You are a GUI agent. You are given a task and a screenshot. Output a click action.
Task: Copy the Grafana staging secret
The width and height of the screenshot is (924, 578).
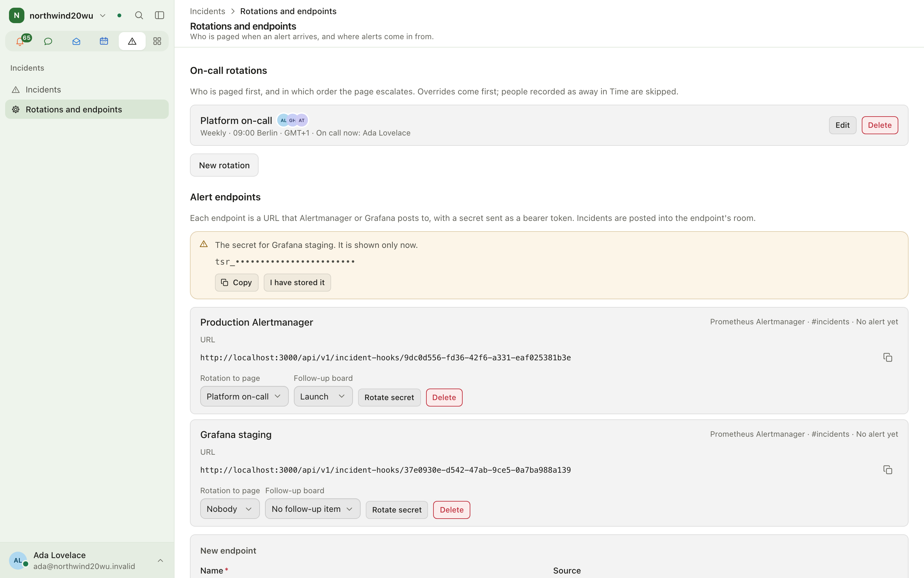point(236,283)
